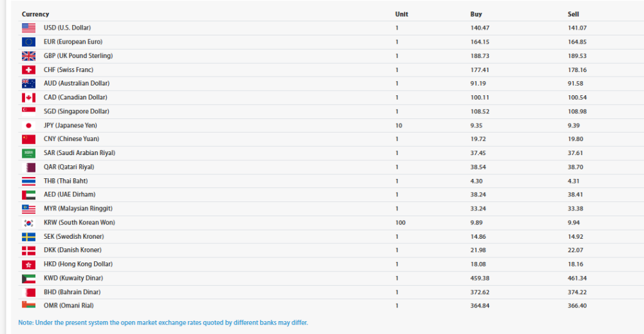Click the USD buy rate 140.47
This screenshot has width=644, height=334.
[x=480, y=28]
